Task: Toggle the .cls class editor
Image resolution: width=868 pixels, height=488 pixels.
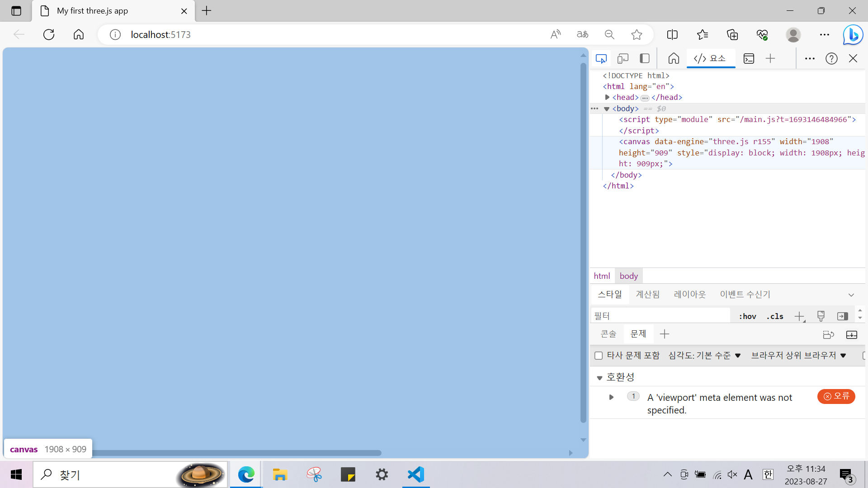Action: [775, 316]
